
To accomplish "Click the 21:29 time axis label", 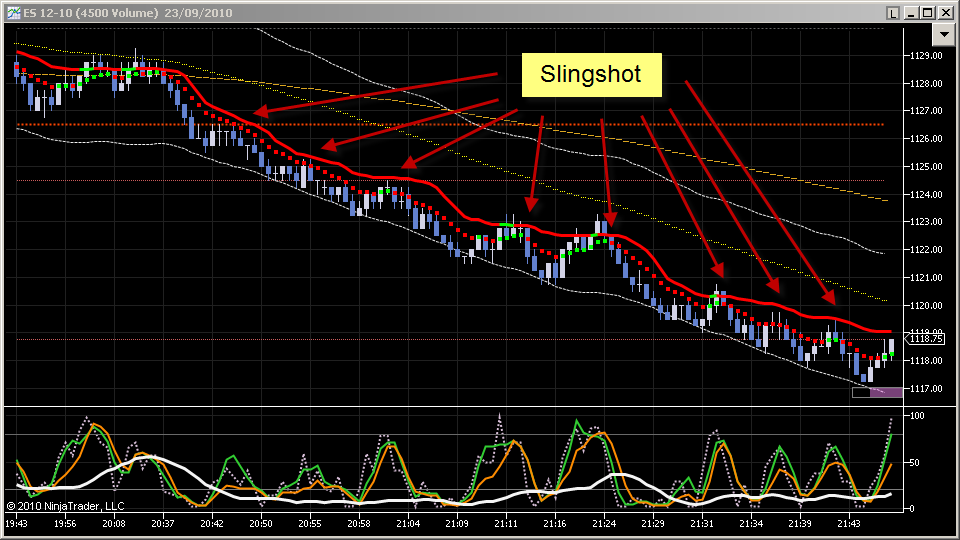I will [653, 523].
